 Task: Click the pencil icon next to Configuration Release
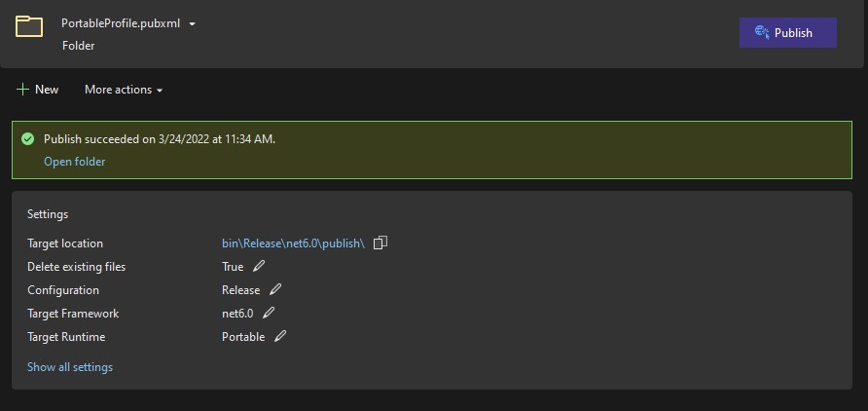point(275,289)
